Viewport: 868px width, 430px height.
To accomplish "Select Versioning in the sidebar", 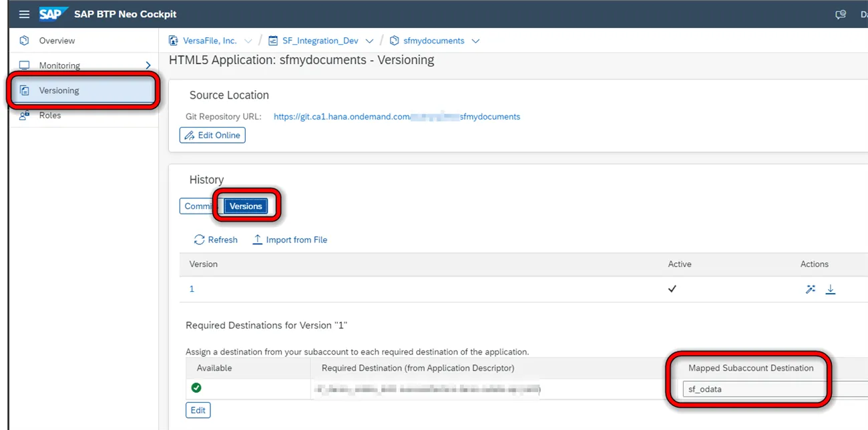I will coord(83,90).
